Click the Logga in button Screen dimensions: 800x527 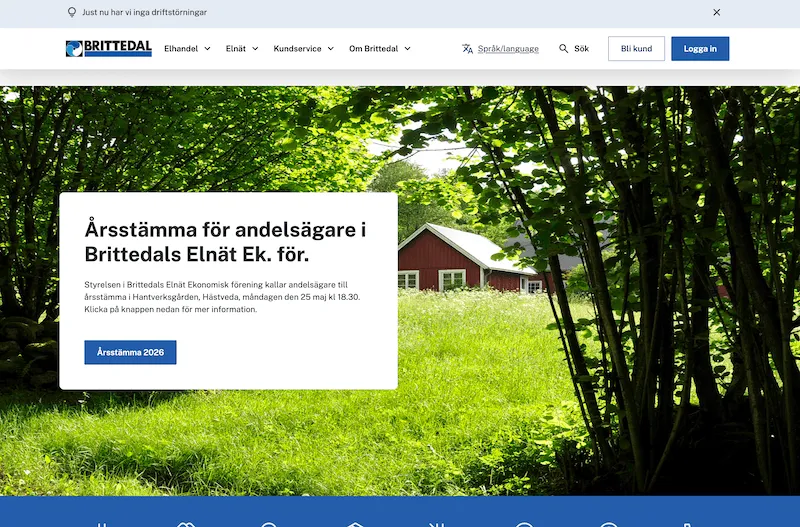pos(700,48)
